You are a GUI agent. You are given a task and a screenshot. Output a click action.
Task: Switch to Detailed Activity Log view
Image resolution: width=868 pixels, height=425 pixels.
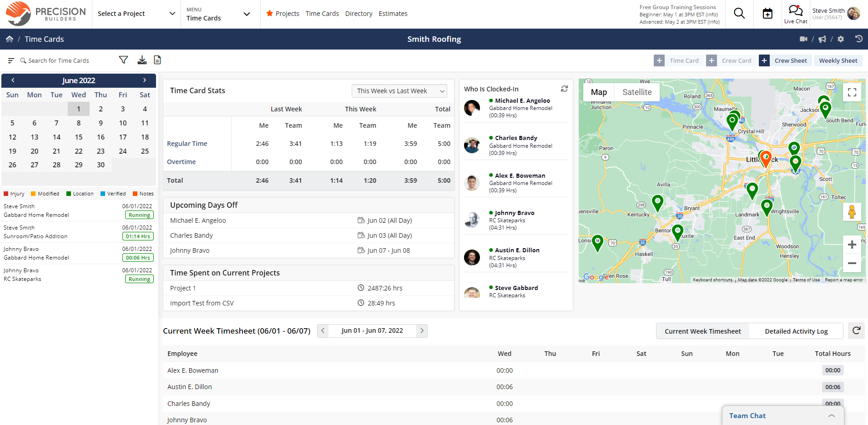point(796,331)
